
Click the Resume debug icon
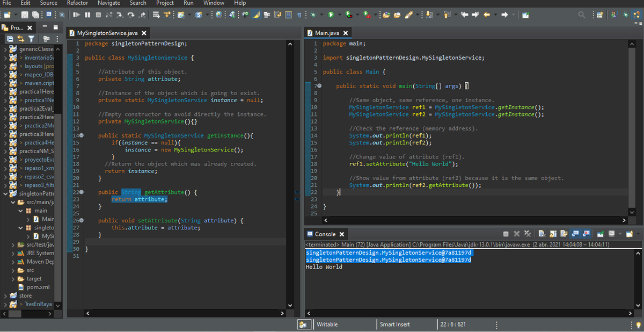[77, 15]
